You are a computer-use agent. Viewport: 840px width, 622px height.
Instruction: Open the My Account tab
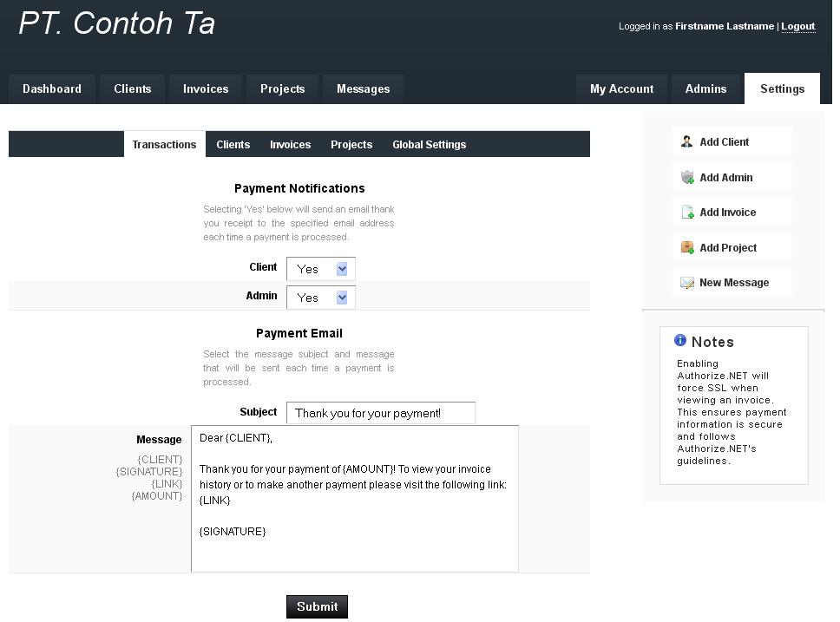pos(621,89)
